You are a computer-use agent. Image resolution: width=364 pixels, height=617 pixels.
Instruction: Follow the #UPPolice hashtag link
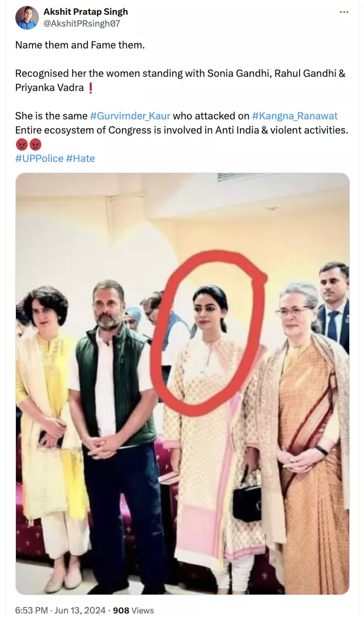click(39, 158)
